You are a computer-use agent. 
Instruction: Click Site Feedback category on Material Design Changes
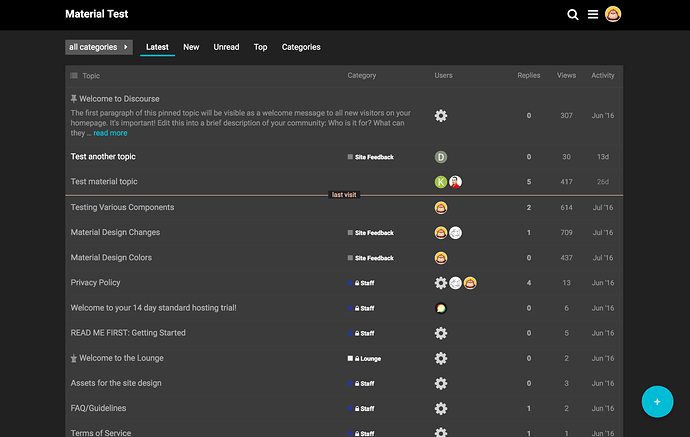click(x=373, y=233)
